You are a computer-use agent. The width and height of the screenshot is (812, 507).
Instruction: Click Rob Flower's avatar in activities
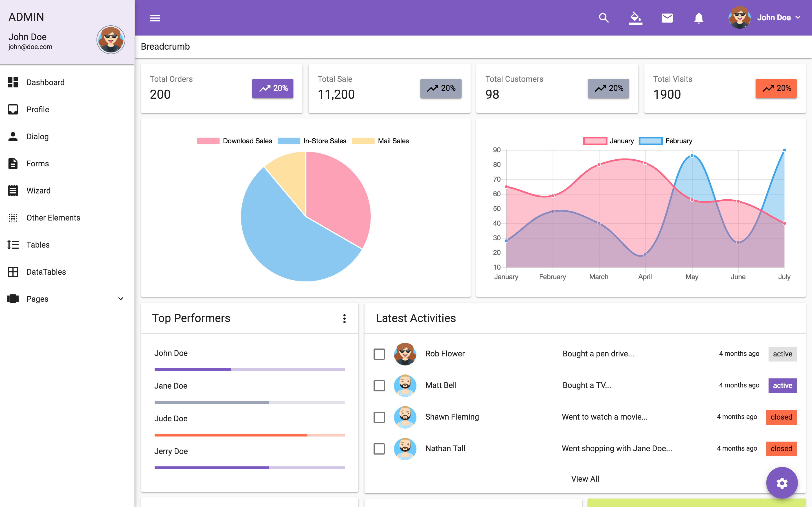pos(405,354)
